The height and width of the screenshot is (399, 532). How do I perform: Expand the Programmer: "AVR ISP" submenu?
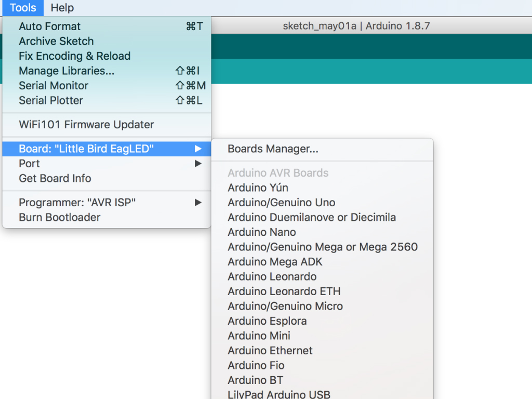click(x=107, y=203)
